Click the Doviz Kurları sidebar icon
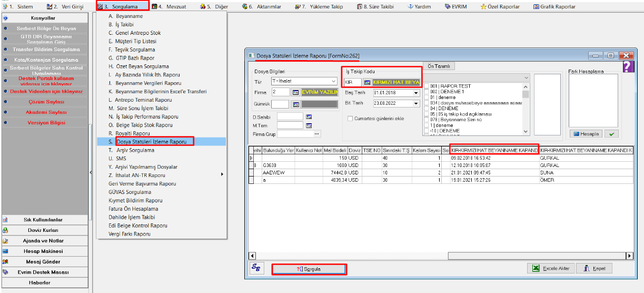Viewport: 644px width, 293px height. 5,230
